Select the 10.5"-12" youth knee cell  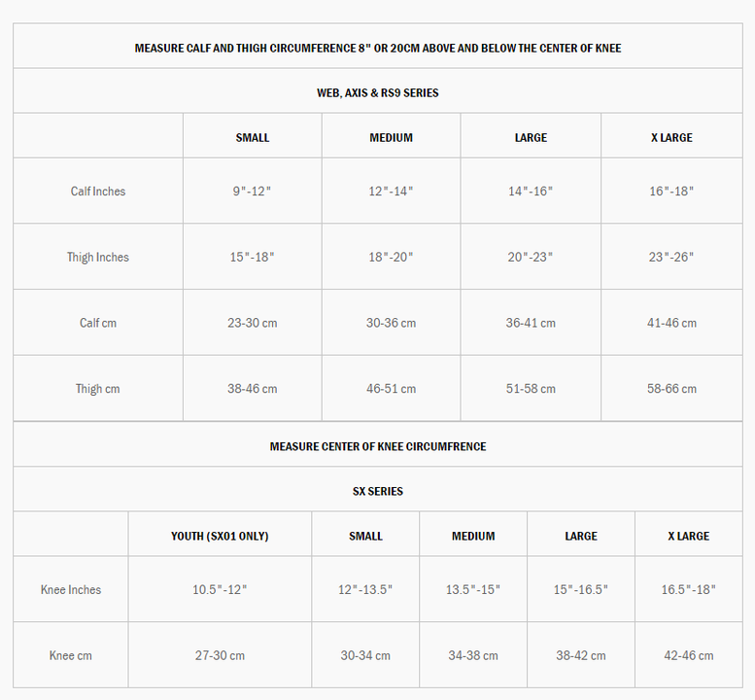point(220,590)
